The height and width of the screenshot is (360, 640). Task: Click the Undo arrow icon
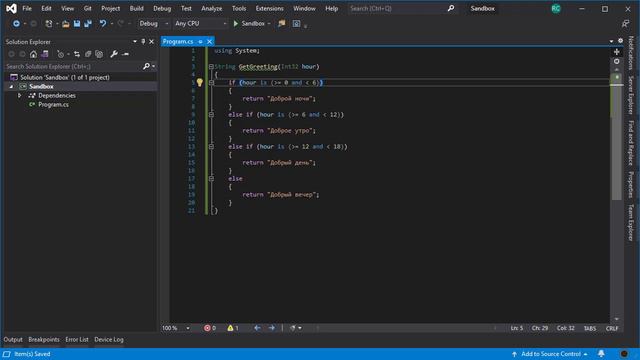(x=103, y=24)
